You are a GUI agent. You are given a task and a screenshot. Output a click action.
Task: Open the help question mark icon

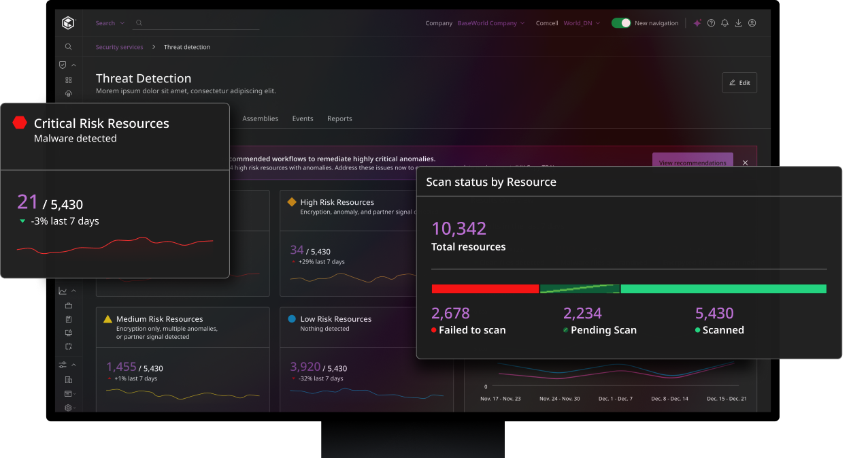pos(711,23)
